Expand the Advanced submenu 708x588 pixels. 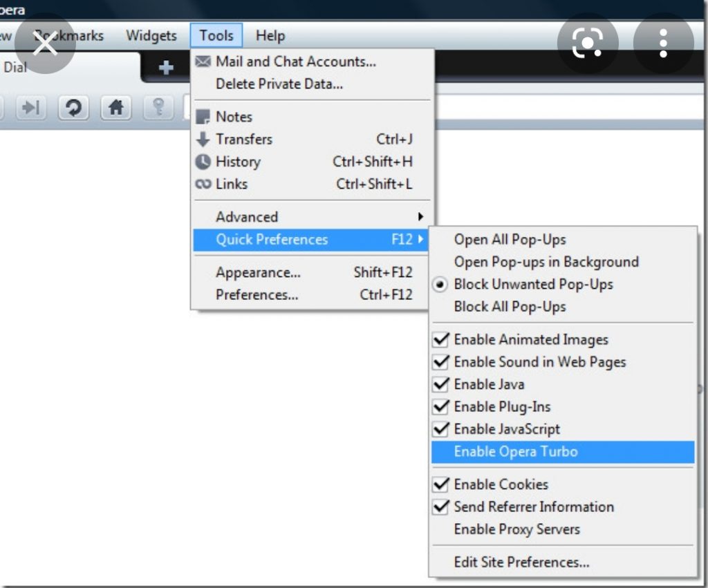pos(312,216)
